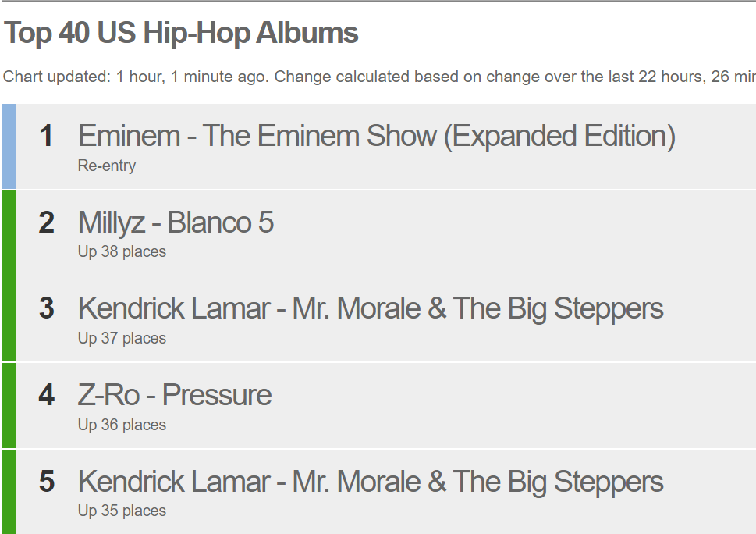
Task: Click the green bar beside Z-Ro
Action: click(9, 406)
